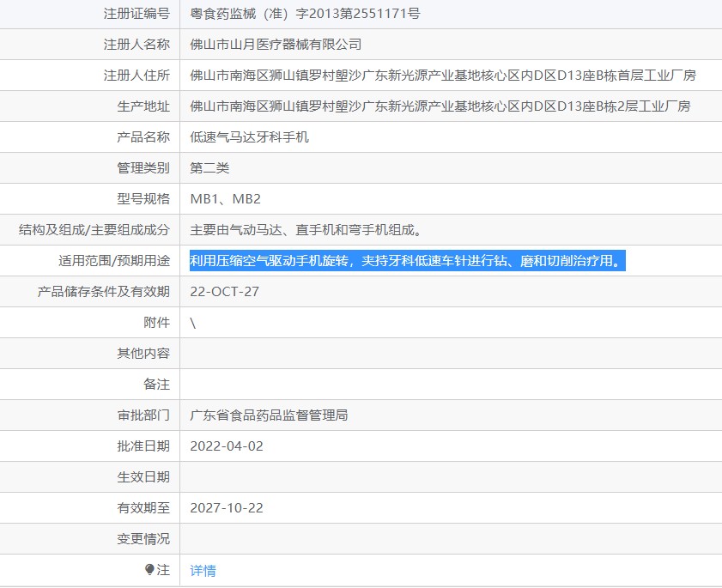Select registrant address ending in B栋首层工业厂房

click(443, 76)
